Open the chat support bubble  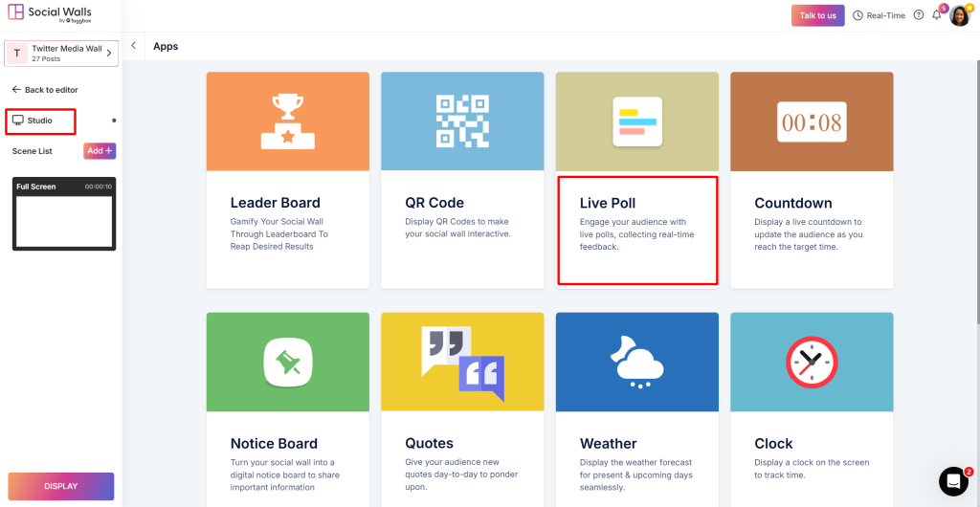[x=953, y=480]
